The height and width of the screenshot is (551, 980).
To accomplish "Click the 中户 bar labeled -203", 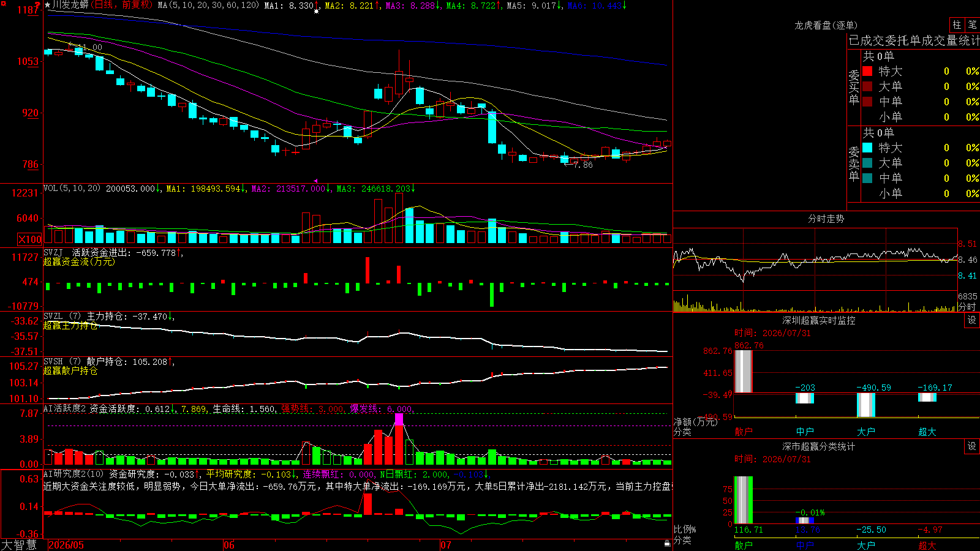I will click(x=805, y=398).
